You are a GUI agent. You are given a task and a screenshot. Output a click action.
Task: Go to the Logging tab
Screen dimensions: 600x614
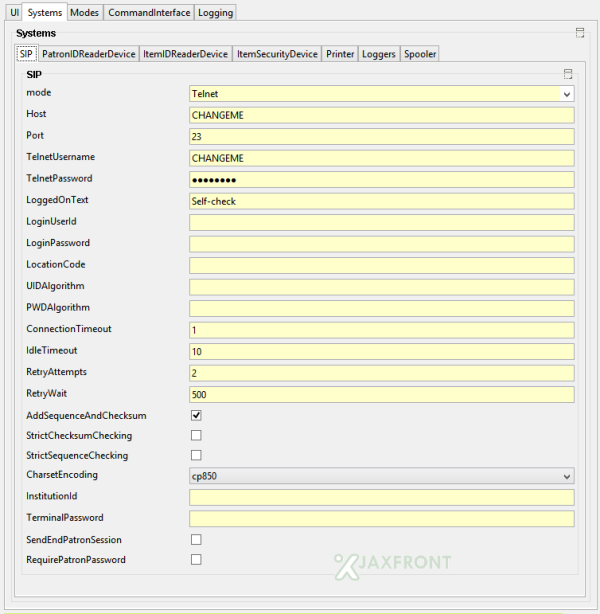coord(215,12)
